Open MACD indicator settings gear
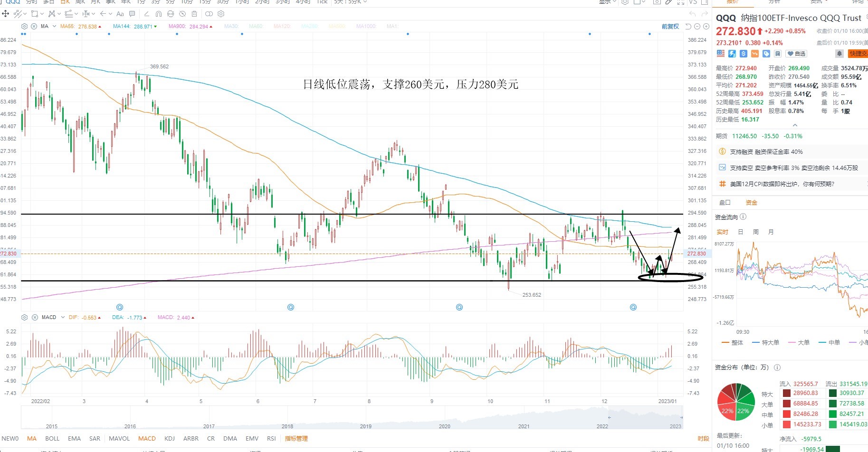 [x=25, y=317]
